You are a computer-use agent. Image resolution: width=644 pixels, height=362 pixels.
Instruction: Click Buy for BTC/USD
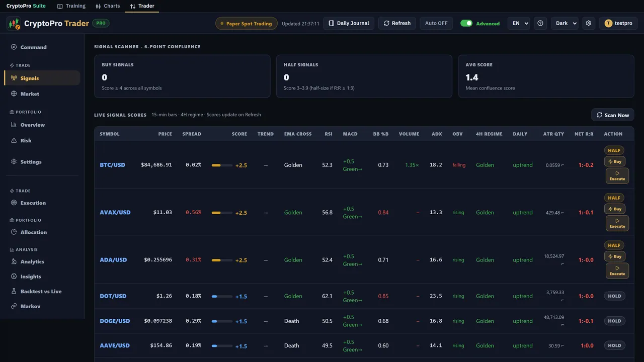tap(614, 161)
